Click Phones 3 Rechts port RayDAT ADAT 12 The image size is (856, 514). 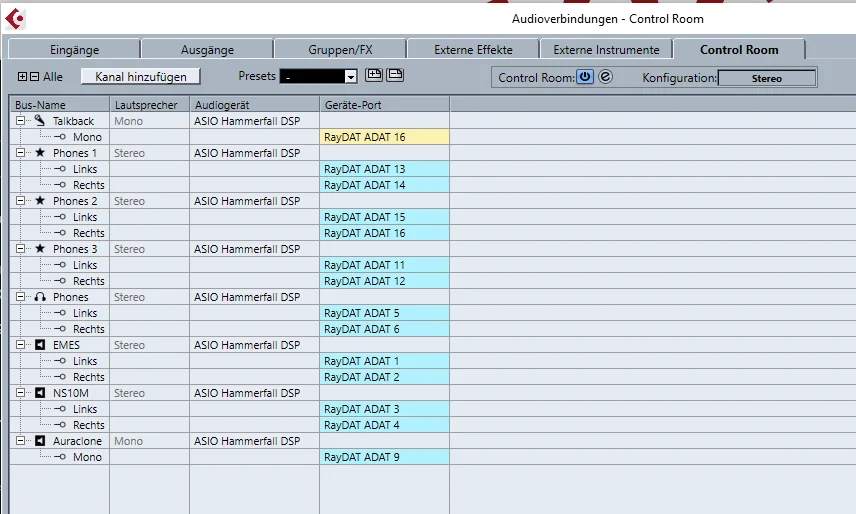[384, 281]
